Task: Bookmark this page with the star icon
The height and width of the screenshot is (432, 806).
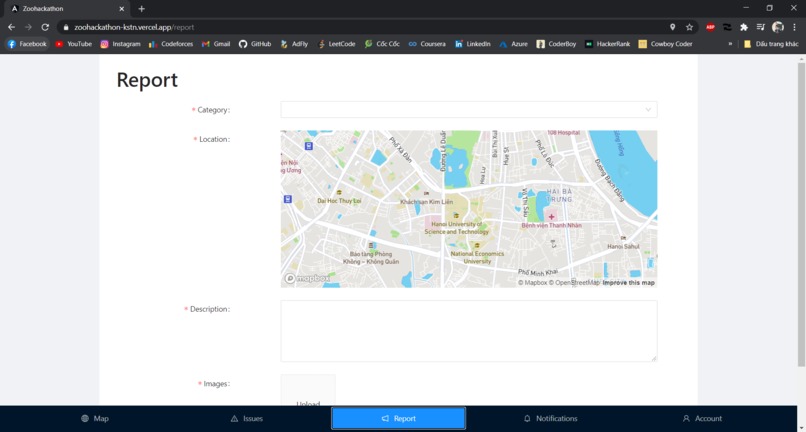Action: (689, 27)
